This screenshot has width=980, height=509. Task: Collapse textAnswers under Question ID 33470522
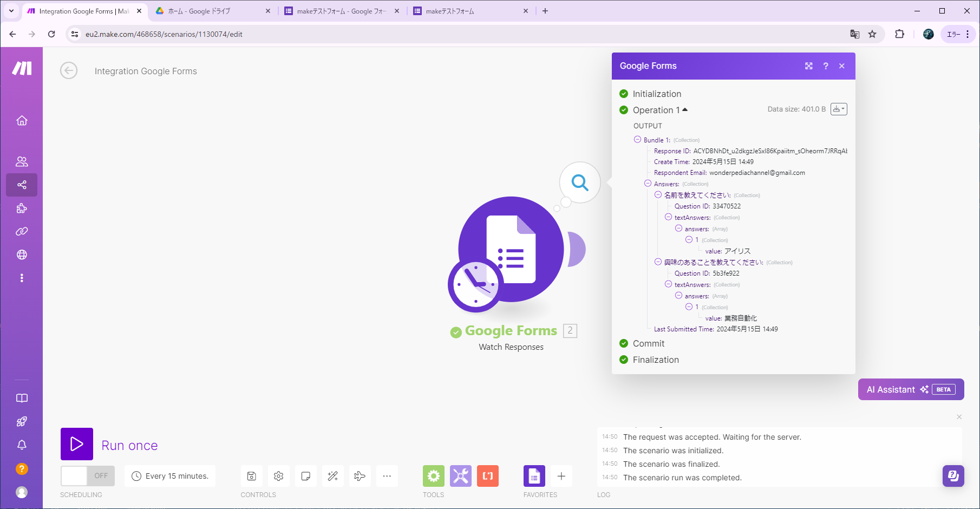[668, 217]
